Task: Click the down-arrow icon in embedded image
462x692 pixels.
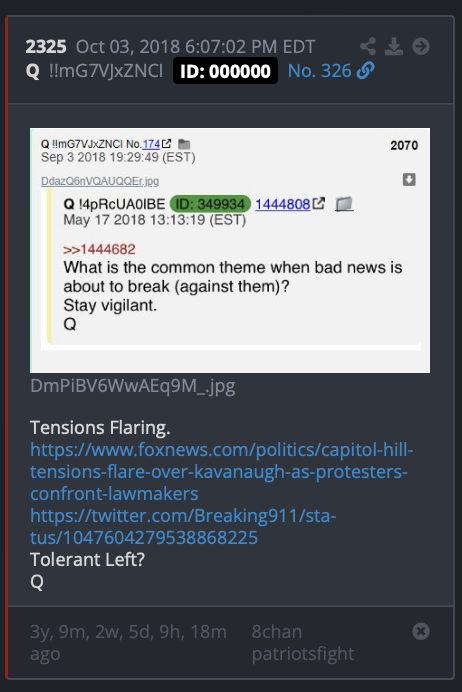Action: pos(409,180)
